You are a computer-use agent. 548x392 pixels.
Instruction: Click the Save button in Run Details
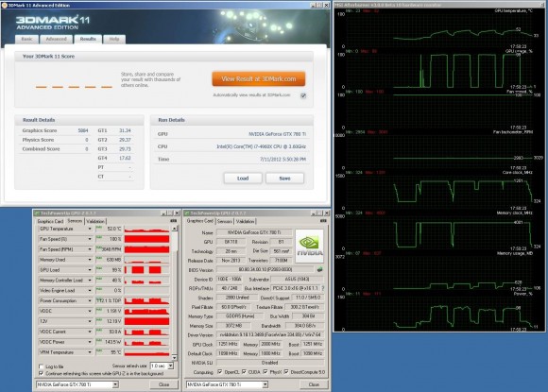coord(284,179)
